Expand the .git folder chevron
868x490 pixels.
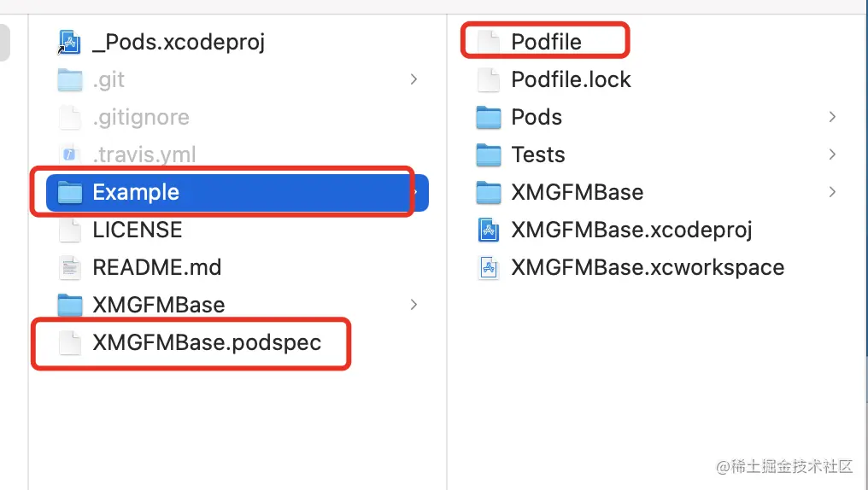point(413,79)
